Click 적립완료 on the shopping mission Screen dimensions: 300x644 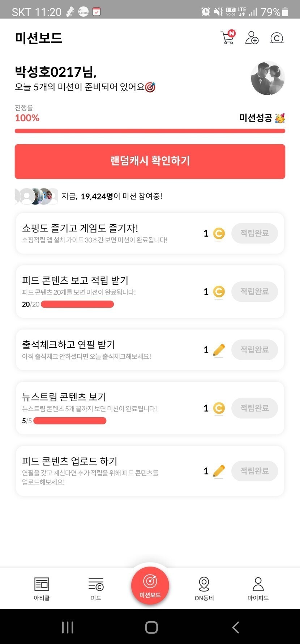(254, 233)
